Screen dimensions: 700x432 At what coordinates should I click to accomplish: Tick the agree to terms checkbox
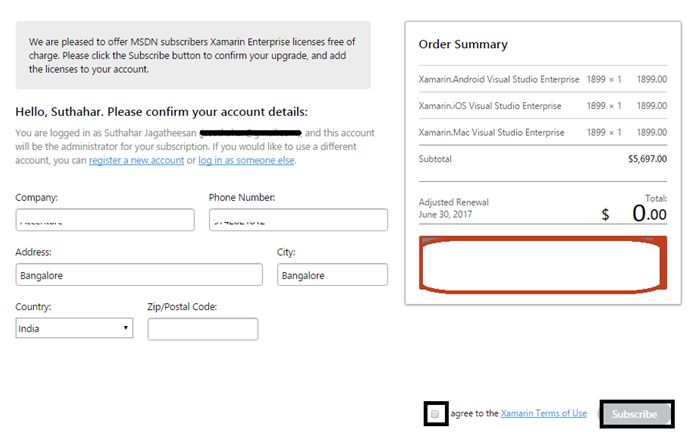435,413
